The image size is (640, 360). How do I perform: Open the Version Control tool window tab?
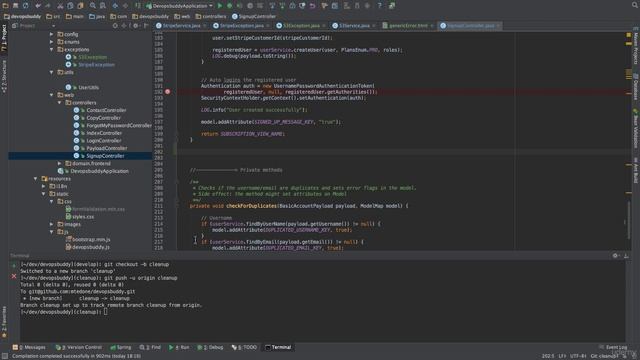tap(79, 347)
